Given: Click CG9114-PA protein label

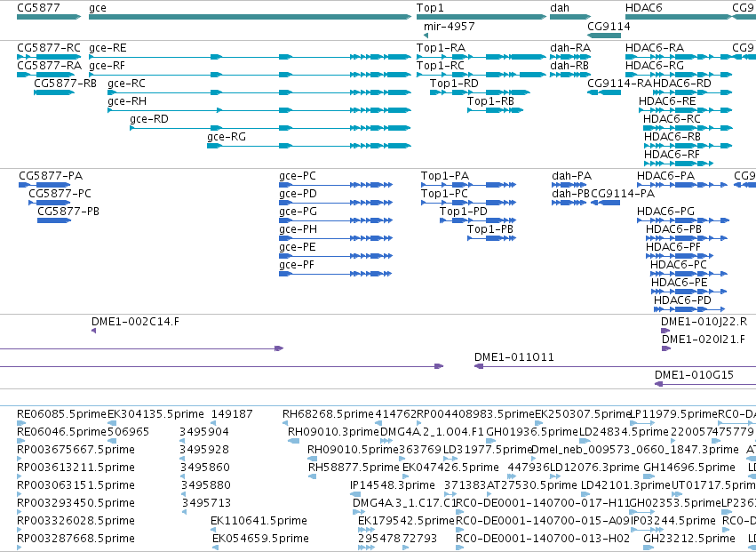Looking at the screenshot, I should tap(623, 194).
